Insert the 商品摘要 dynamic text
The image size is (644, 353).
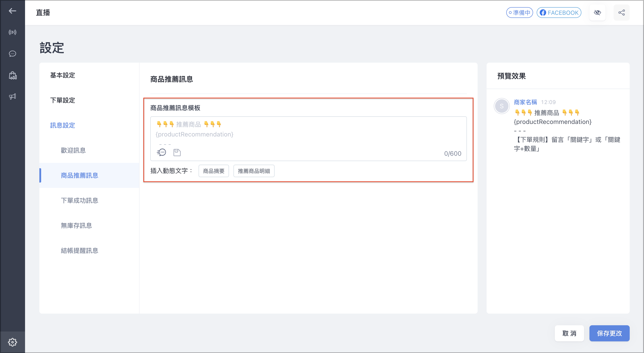click(x=214, y=171)
